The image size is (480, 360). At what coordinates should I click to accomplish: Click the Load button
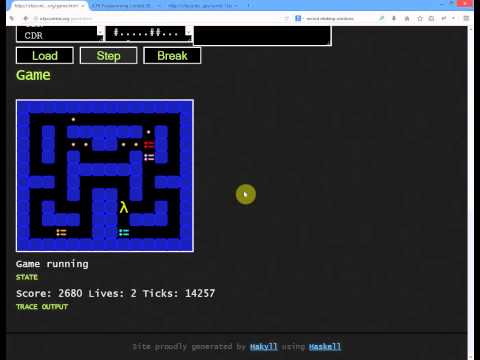(45, 55)
